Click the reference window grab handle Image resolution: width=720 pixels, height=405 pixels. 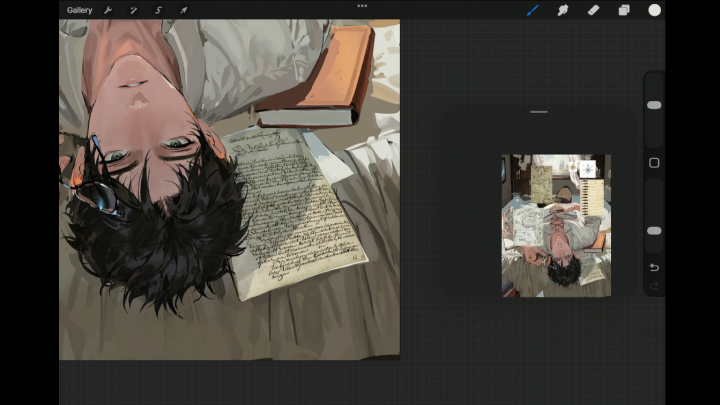pos(539,112)
